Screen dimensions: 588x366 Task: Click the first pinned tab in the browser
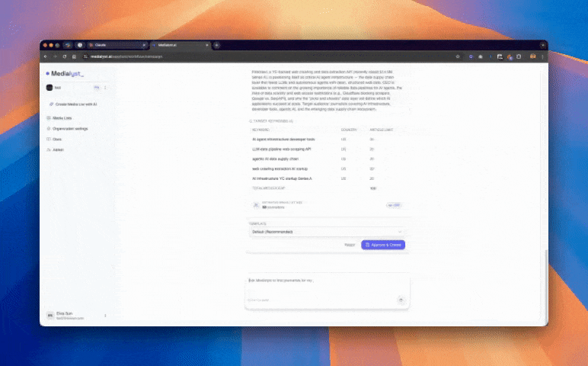pyautogui.click(x=68, y=45)
